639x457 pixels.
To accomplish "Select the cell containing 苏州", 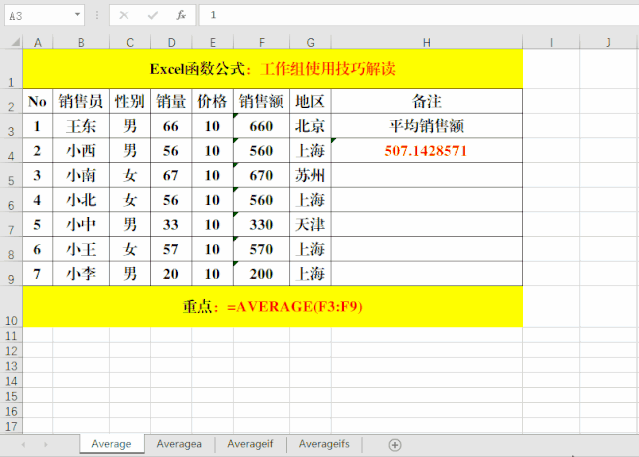I will coord(310,175).
